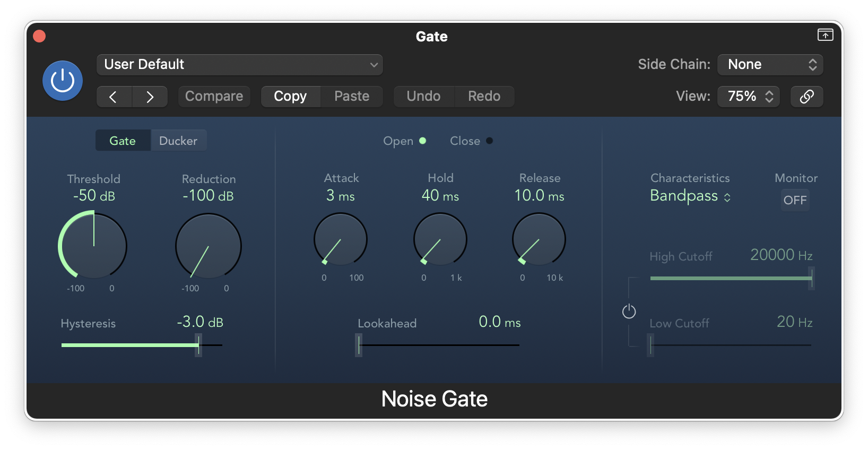Click the Reduction value -100 dB
Screen dimensions: 868x450
[x=208, y=196]
